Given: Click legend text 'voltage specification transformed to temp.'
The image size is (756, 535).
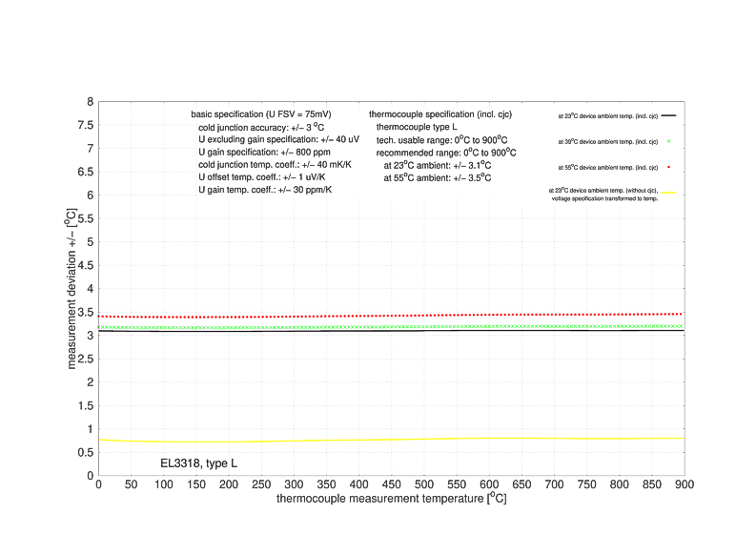Looking at the screenshot, I should pyautogui.click(x=604, y=198).
